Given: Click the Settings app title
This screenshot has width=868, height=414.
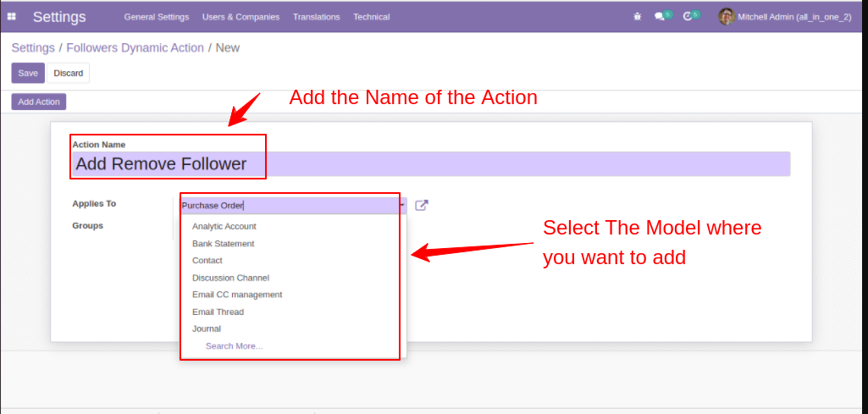Looking at the screenshot, I should [x=59, y=17].
